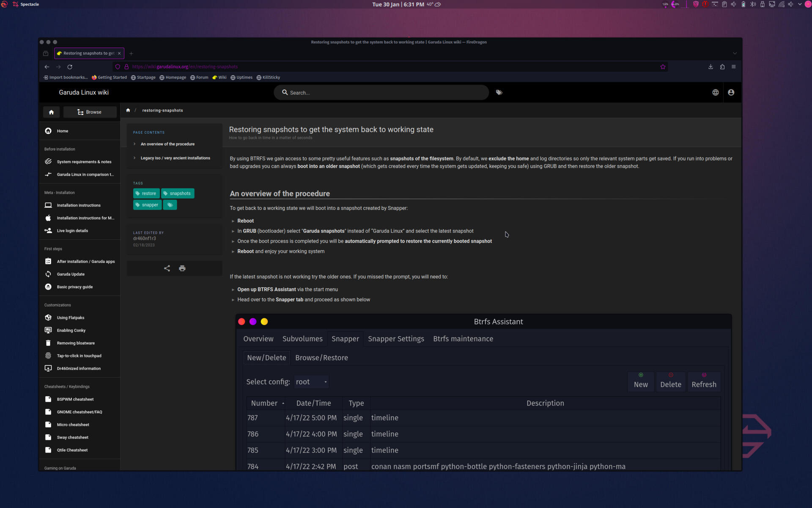This screenshot has width=812, height=508.
Task: Open a new tab with the plus button
Action: [131, 53]
